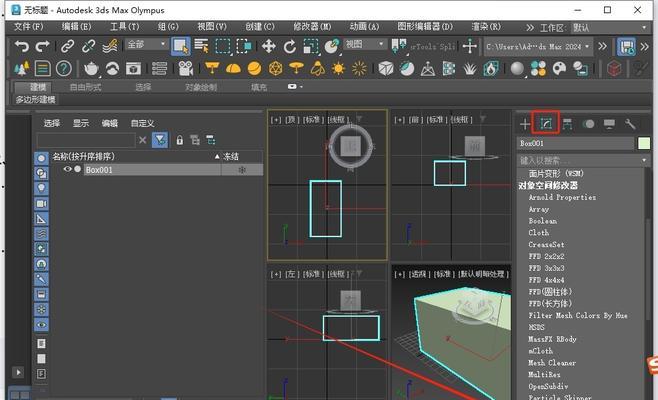Screen dimensions: 658x400
Task: Open the 编辑(E) menu
Action: 76,27
